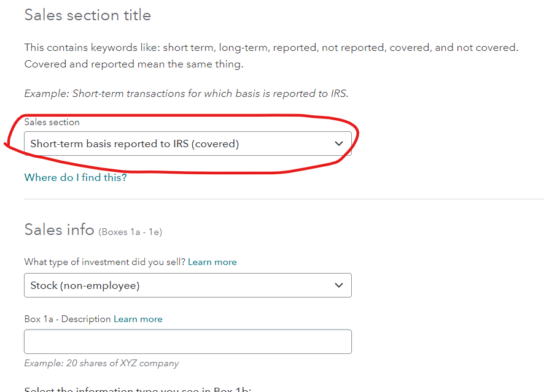Screen dimensions: 544x392
Task: Click the chevron on the investment type dropdown
Action: [338, 285]
